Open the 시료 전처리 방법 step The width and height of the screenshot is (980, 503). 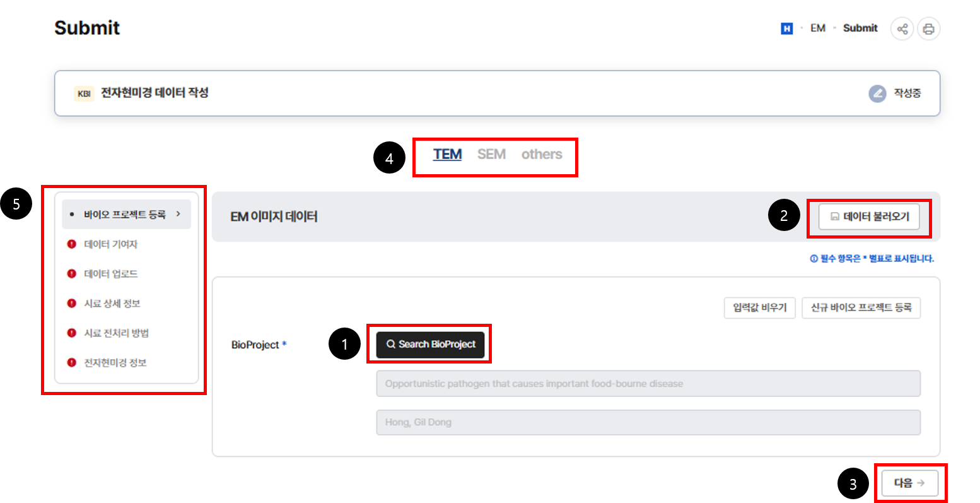point(117,333)
